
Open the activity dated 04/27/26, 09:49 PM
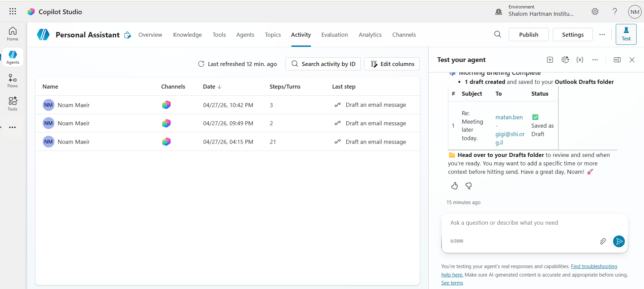[228, 123]
